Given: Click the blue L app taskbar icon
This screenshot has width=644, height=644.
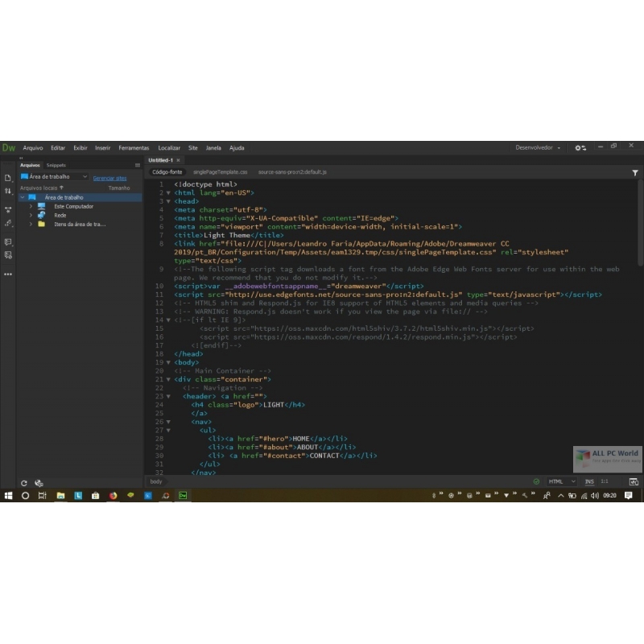Looking at the screenshot, I should (78, 495).
